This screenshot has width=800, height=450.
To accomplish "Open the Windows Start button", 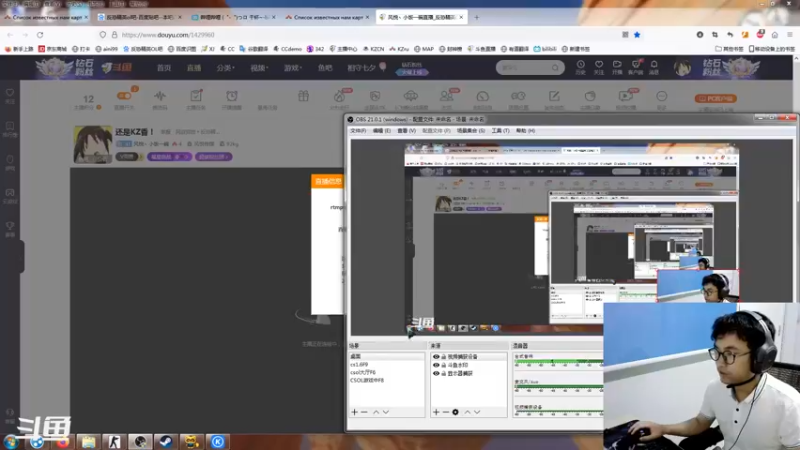I will click(11, 442).
